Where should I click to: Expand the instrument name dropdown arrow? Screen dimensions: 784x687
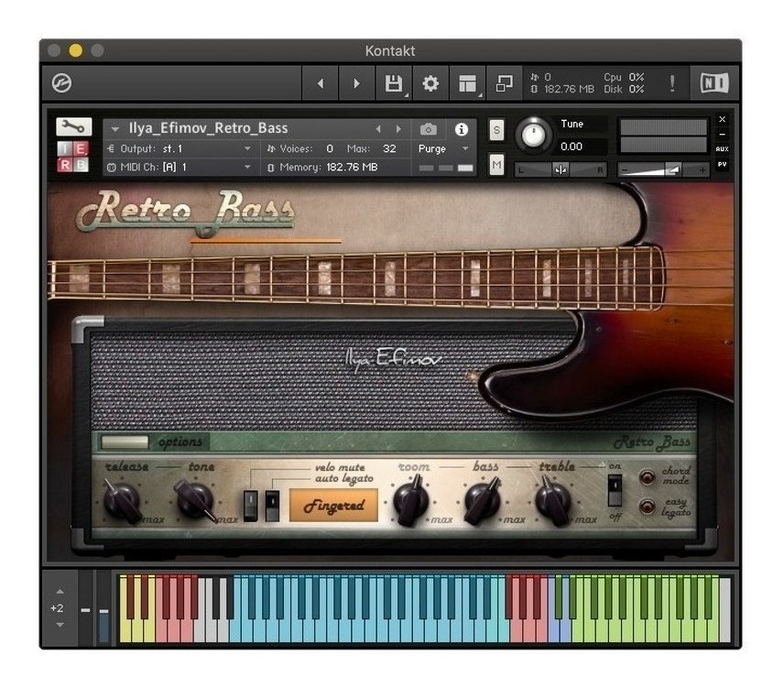coord(115,129)
